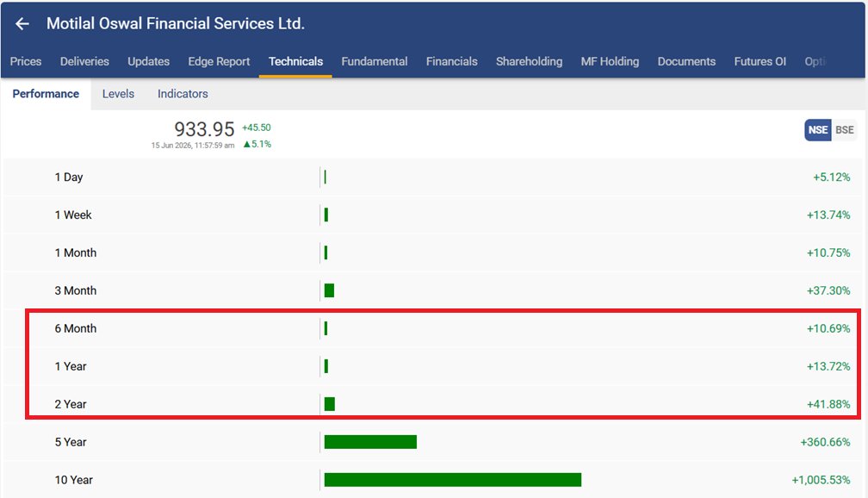Select the Technicals tab
Viewport: 868px width, 498px height.
tap(295, 61)
